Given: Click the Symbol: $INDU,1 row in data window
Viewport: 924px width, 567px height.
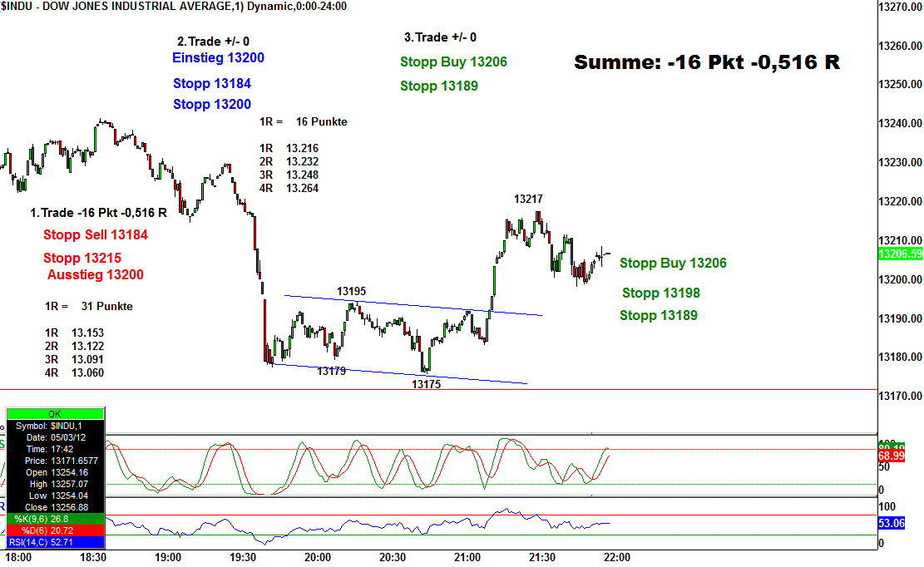Looking at the screenshot, I should 55,426.
